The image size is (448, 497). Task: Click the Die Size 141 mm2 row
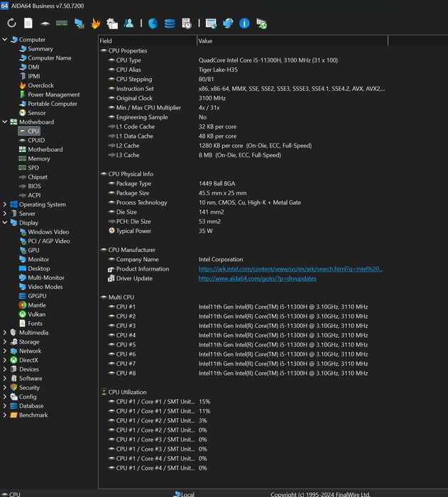tap(243, 212)
